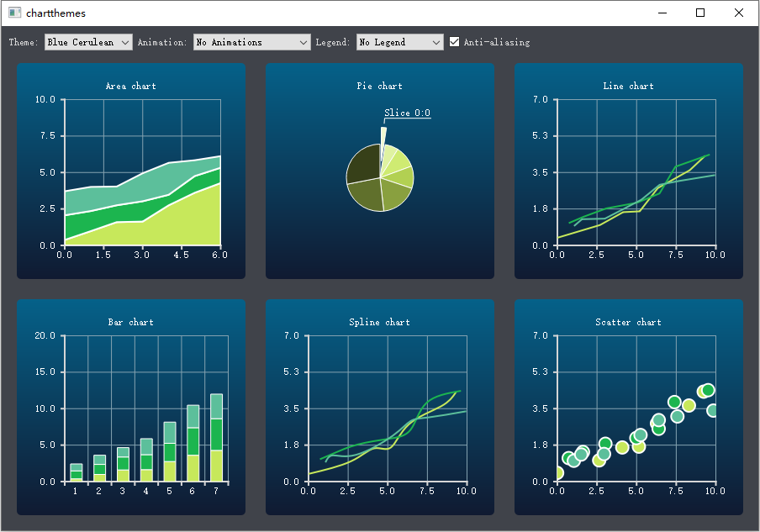Click the Scatter chart title

point(628,322)
